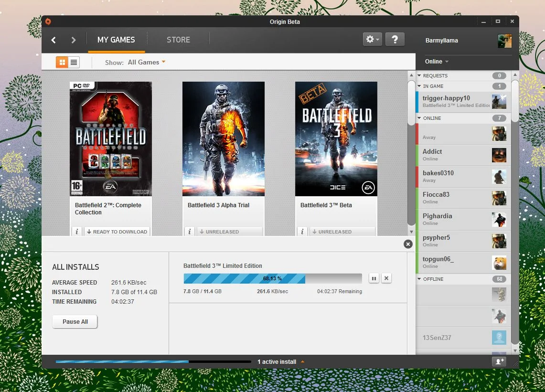Viewport: 545px width, 392px height.
Task: Click the Barmyllama profile avatar
Action: coord(505,41)
